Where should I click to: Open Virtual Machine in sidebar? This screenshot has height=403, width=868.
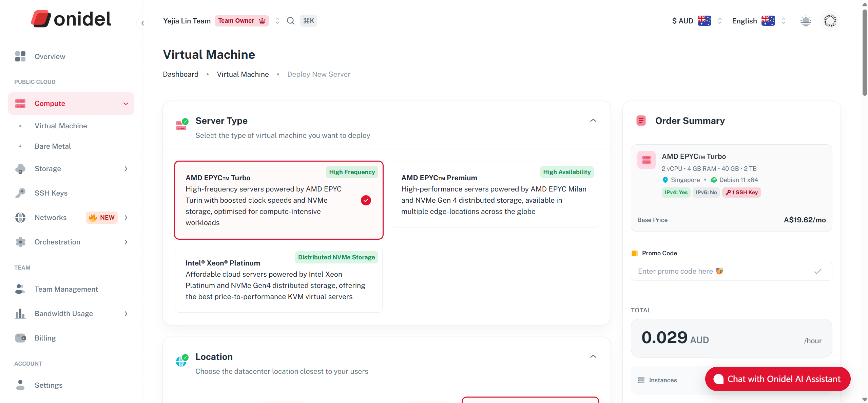[x=61, y=126]
